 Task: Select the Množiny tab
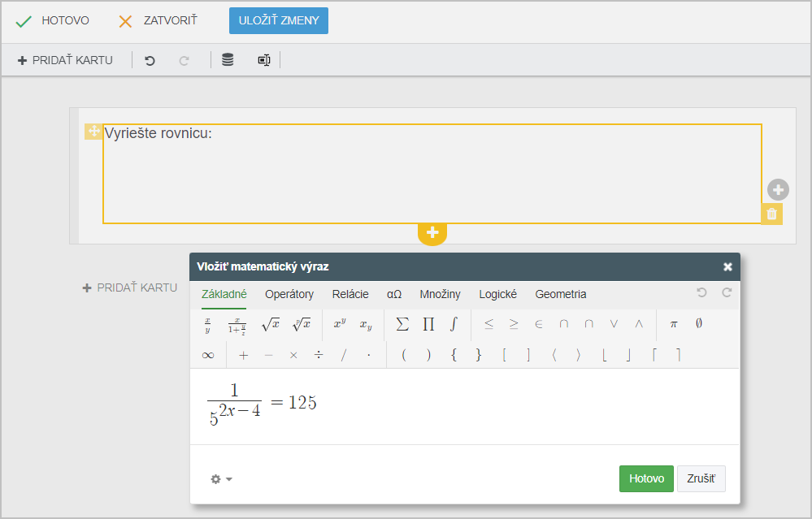point(440,294)
